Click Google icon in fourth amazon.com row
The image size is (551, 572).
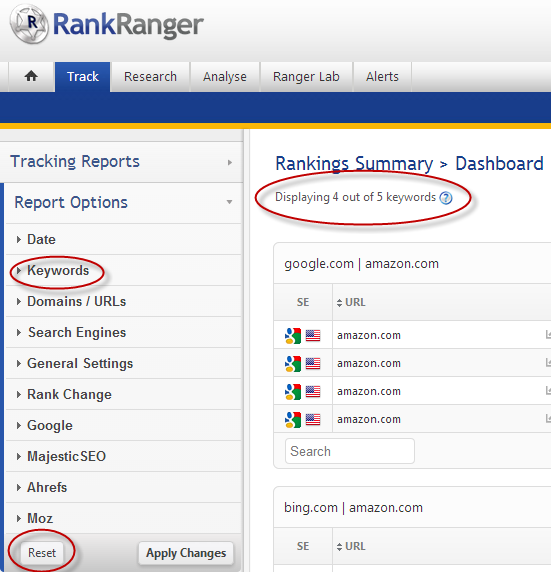click(293, 420)
